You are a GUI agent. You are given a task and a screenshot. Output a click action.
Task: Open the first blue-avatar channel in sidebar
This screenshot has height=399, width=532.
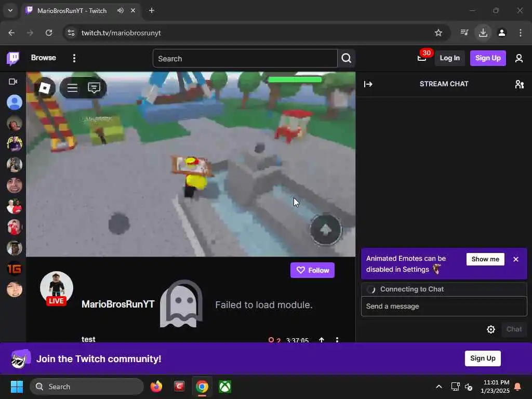[x=14, y=102]
